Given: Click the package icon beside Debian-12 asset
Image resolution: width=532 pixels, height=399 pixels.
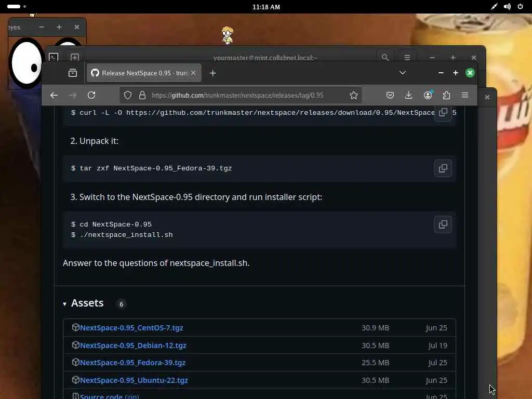Looking at the screenshot, I should (x=76, y=345).
